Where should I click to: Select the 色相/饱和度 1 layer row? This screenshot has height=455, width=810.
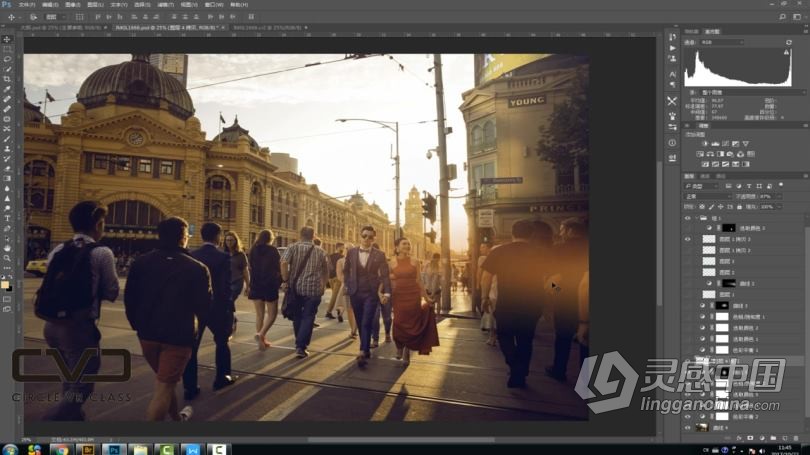[743, 317]
